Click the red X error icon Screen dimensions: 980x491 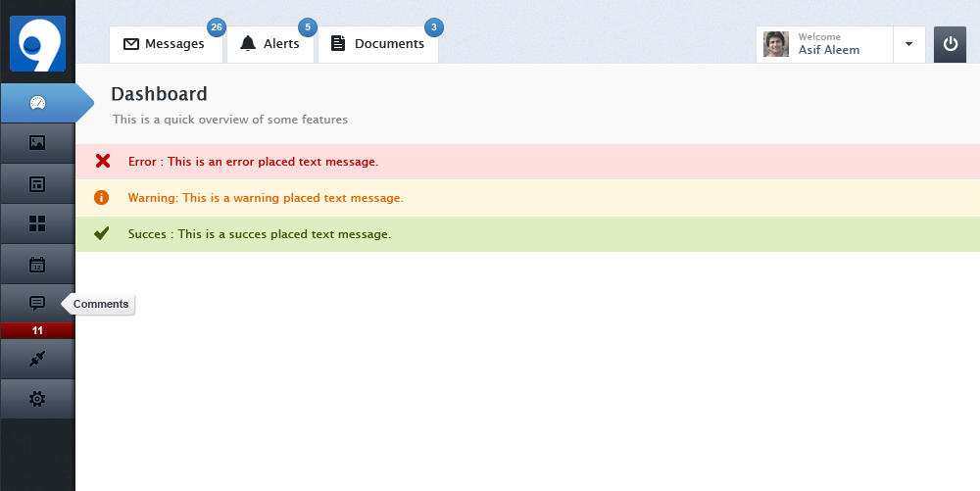(102, 162)
